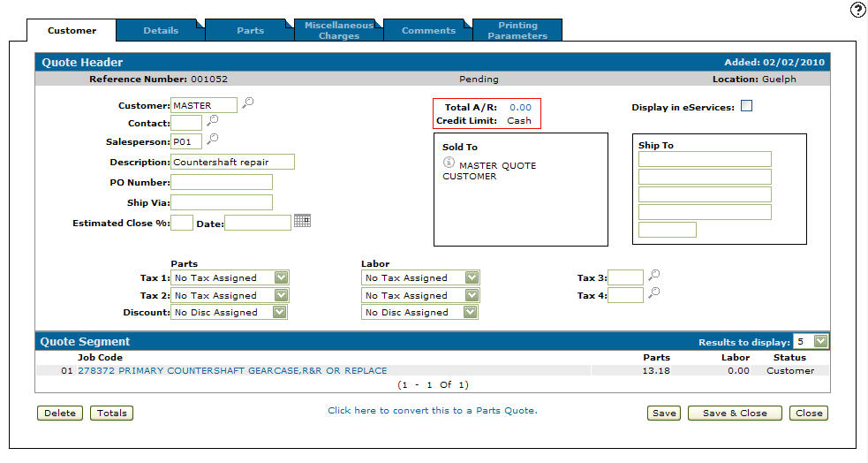Click the Pending status text

[479, 80]
